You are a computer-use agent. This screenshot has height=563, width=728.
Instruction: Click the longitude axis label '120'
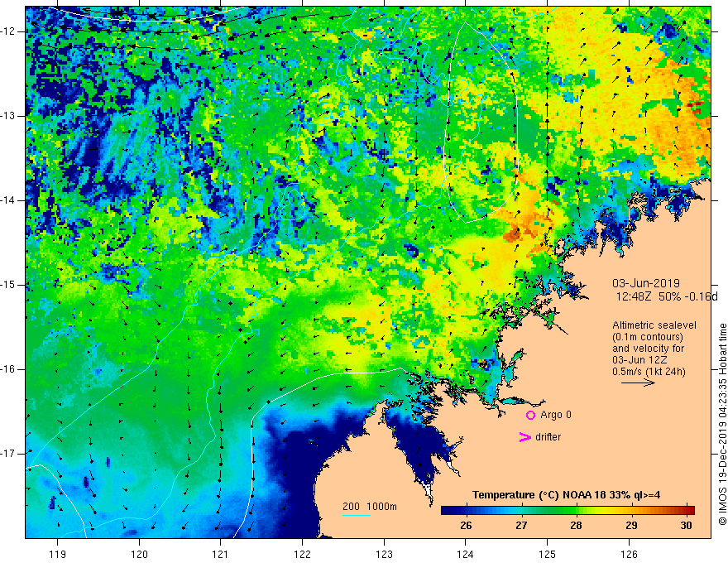[x=139, y=554]
